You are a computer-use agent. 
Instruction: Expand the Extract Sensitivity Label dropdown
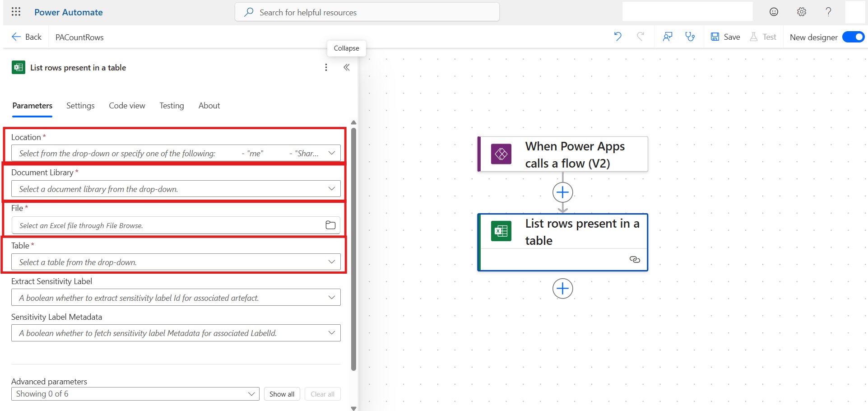(x=332, y=297)
